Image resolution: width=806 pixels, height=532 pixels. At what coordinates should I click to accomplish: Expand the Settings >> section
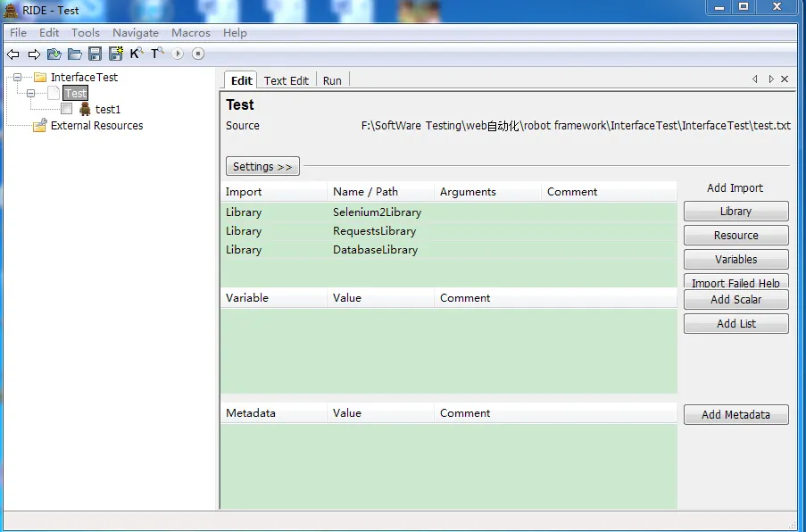pyautogui.click(x=262, y=167)
